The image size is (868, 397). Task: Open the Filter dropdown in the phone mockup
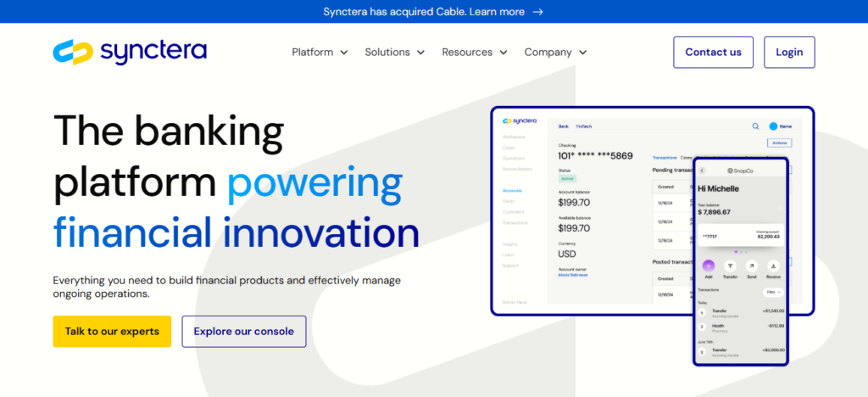click(773, 292)
